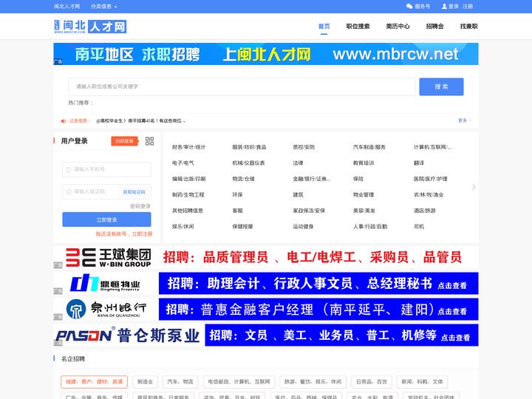Open the 编辑/出版/印刷 category
Image resolution: width=532 pixels, height=399 pixels.
click(x=188, y=179)
